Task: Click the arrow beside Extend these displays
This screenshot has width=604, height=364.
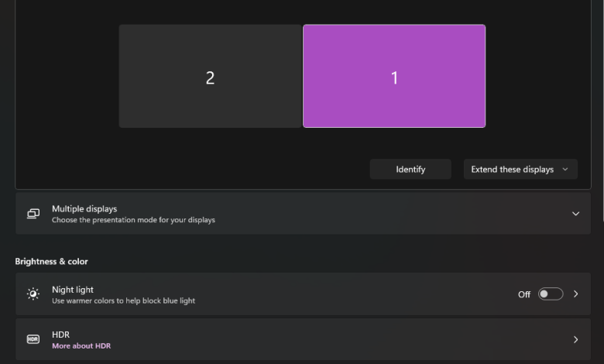Action: [x=565, y=170]
